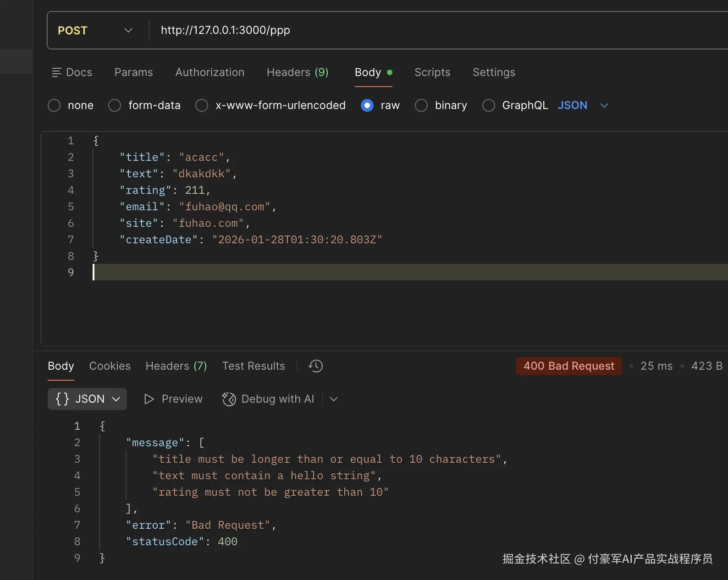The image size is (728, 580).
Task: Select the form-data body type
Action: (115, 105)
